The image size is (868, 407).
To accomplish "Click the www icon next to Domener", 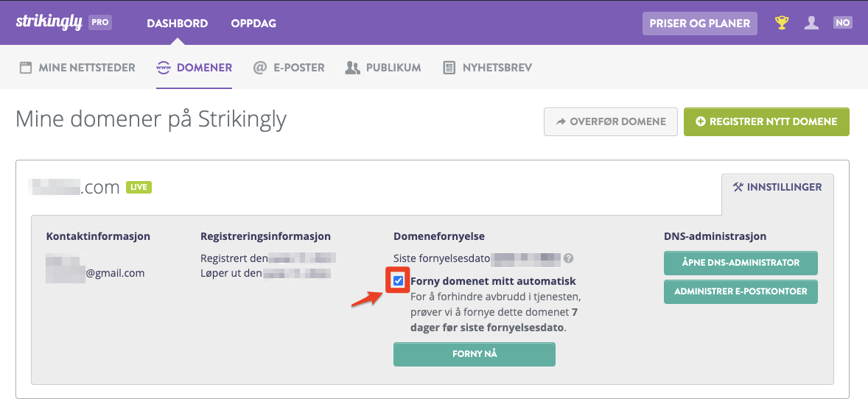I will pyautogui.click(x=164, y=68).
